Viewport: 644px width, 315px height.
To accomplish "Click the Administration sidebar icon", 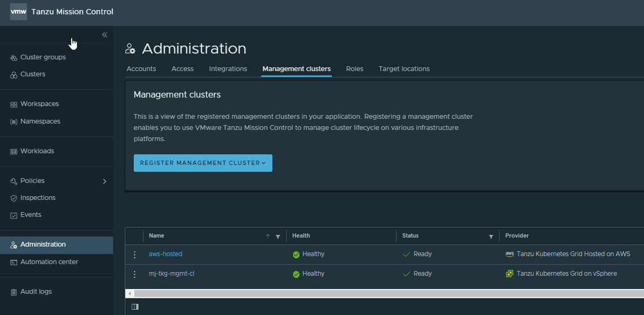I will (14, 245).
